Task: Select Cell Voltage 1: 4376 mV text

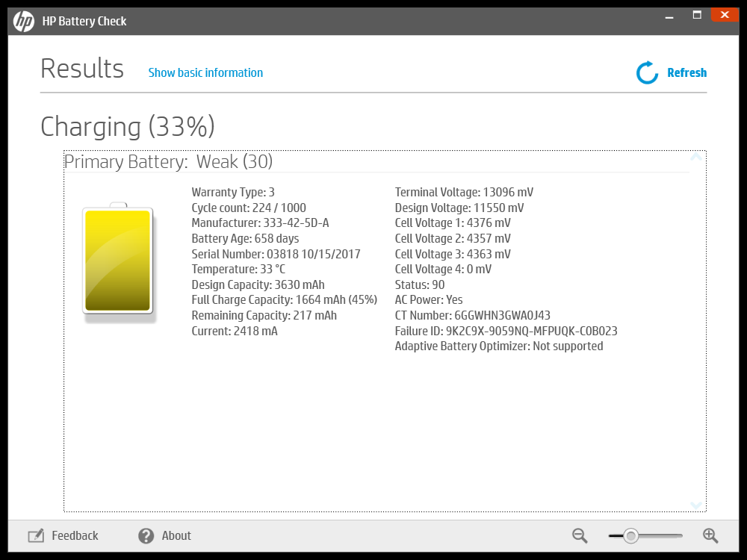Action: pyautogui.click(x=453, y=223)
